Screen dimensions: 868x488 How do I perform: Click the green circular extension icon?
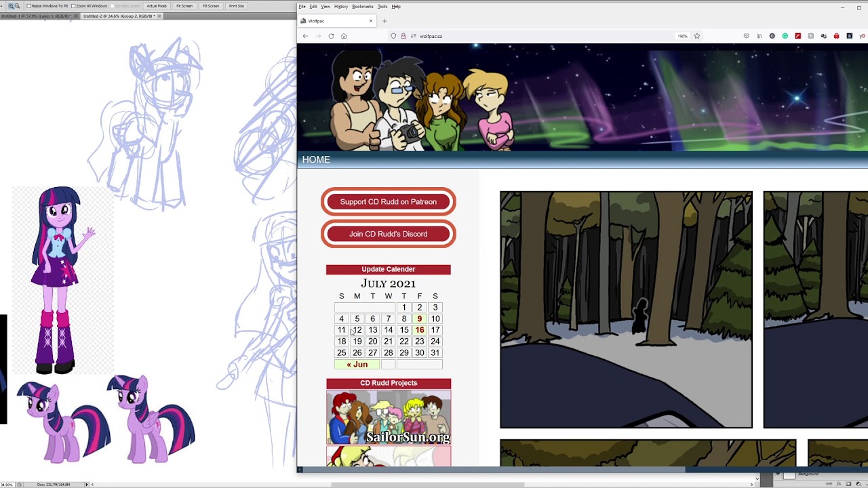coord(785,36)
